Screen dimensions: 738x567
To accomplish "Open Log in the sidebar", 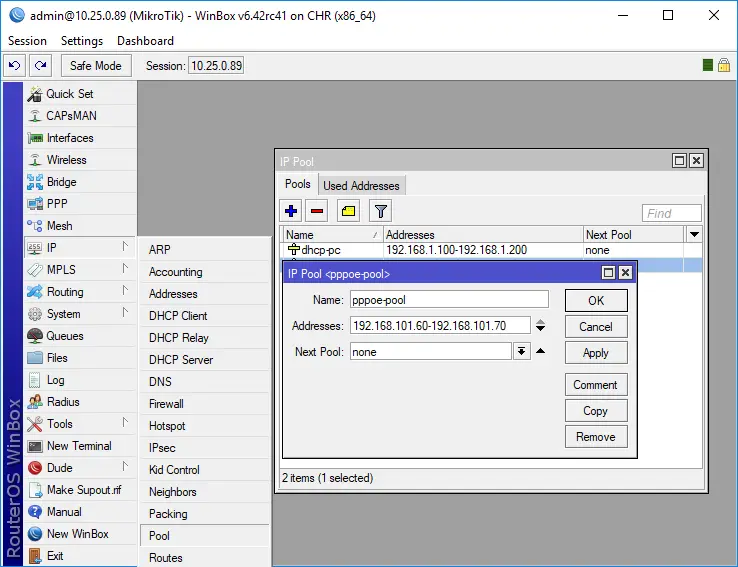I will point(80,380).
